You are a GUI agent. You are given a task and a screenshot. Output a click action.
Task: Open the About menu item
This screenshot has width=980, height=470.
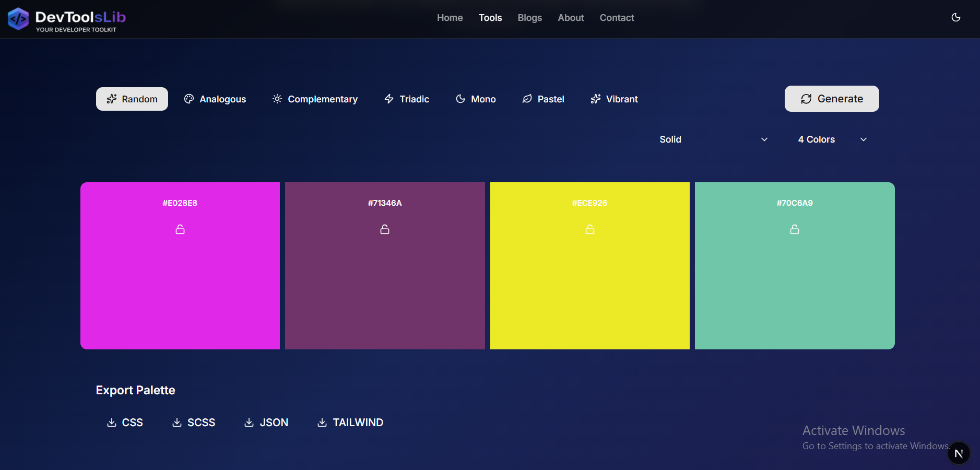pos(570,18)
